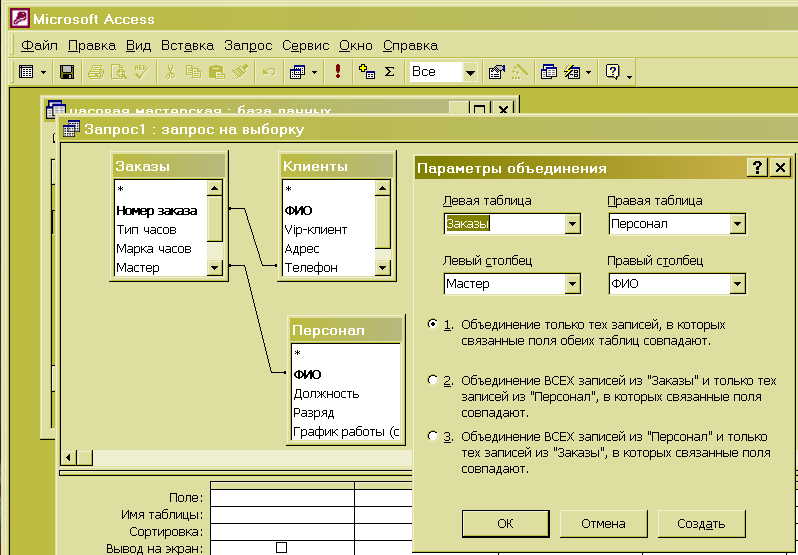Viewport: 798px width, 555px height.
Task: Select join option 2, all records from Заказы
Action: [433, 380]
